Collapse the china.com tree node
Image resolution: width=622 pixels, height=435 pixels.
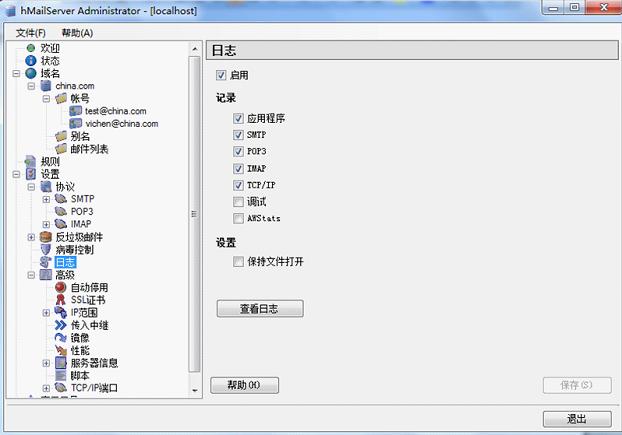(x=31, y=86)
